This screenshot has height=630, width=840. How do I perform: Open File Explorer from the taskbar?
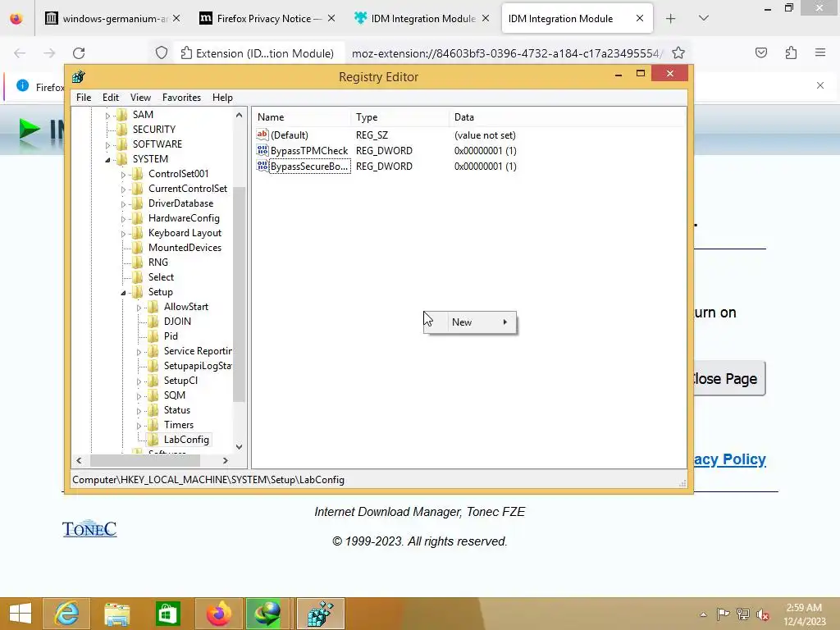coord(116,614)
